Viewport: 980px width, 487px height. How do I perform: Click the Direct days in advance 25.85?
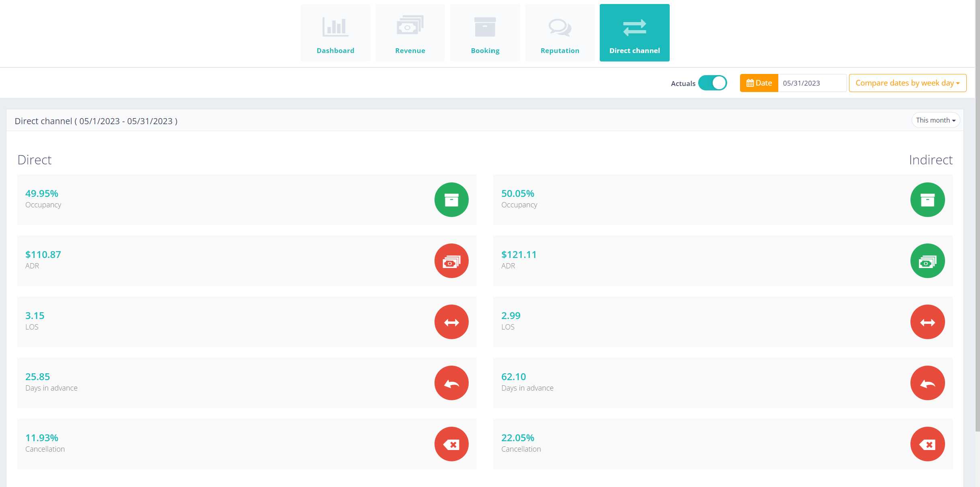38,377
